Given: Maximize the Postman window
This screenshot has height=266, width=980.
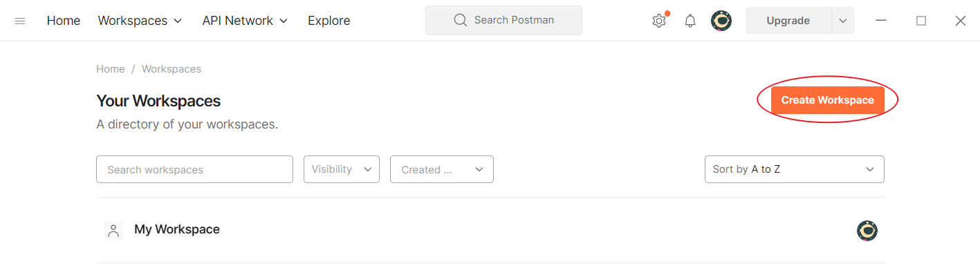Looking at the screenshot, I should coord(921,21).
